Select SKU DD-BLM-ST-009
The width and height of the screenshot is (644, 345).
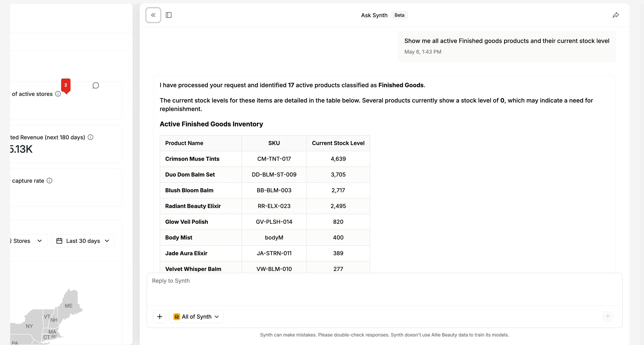274,175
